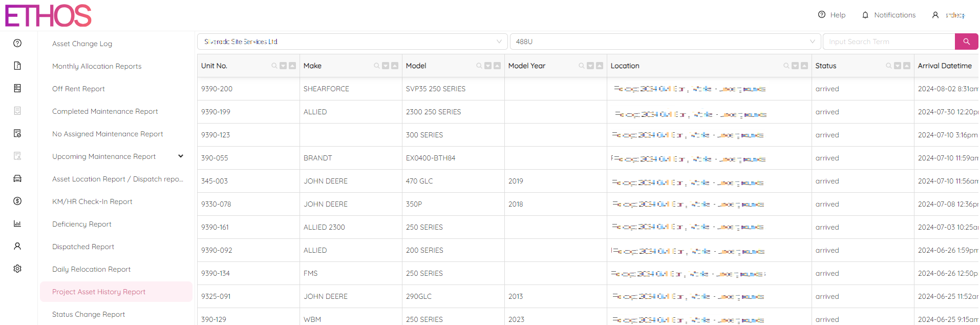980x325 pixels.
Task: Open the help circle icon in left sidebar
Action: coord(17,43)
